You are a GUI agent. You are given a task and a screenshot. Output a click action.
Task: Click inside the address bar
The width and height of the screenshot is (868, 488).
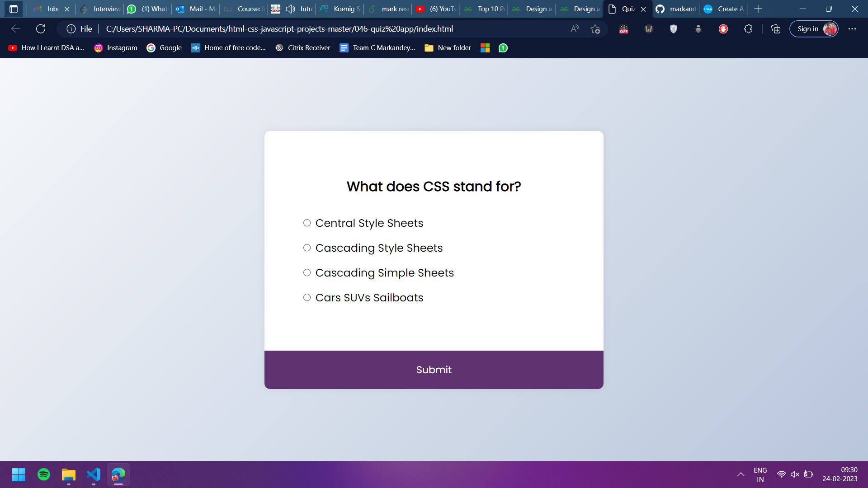[316, 28]
